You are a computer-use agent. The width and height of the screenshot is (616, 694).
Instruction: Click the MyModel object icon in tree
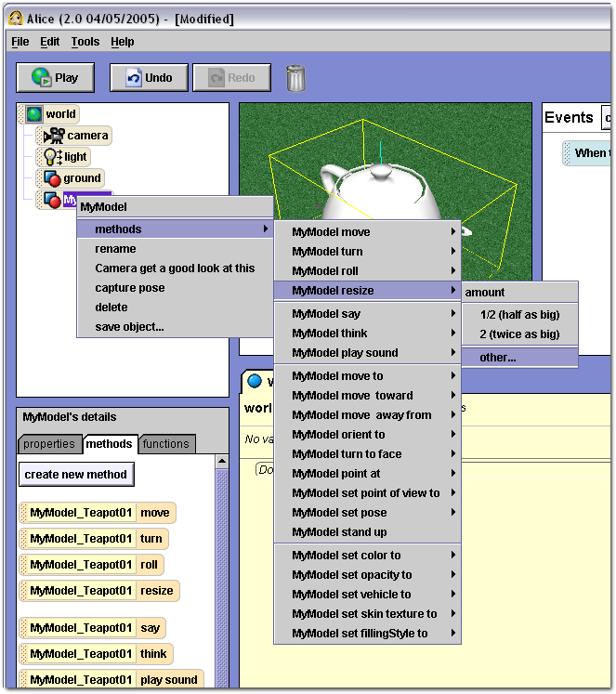click(x=52, y=200)
